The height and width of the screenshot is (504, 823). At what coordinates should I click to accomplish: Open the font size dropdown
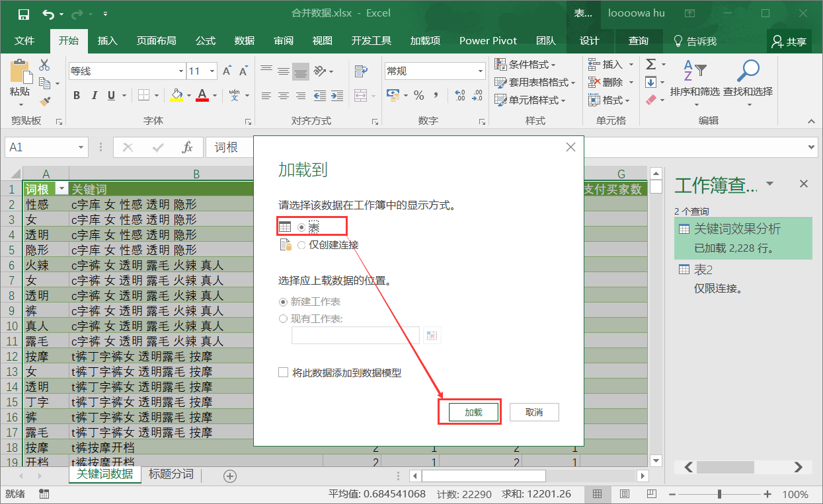212,71
